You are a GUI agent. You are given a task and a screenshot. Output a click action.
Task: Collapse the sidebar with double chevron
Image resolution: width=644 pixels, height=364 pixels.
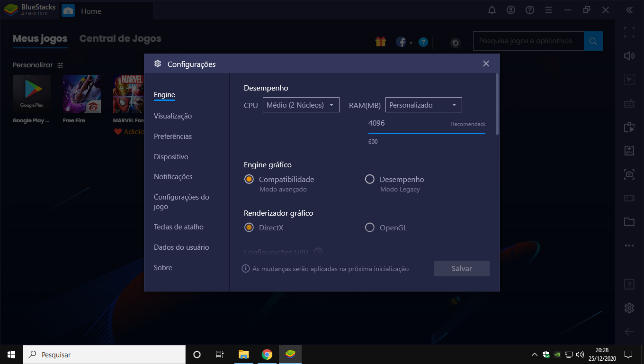click(629, 10)
